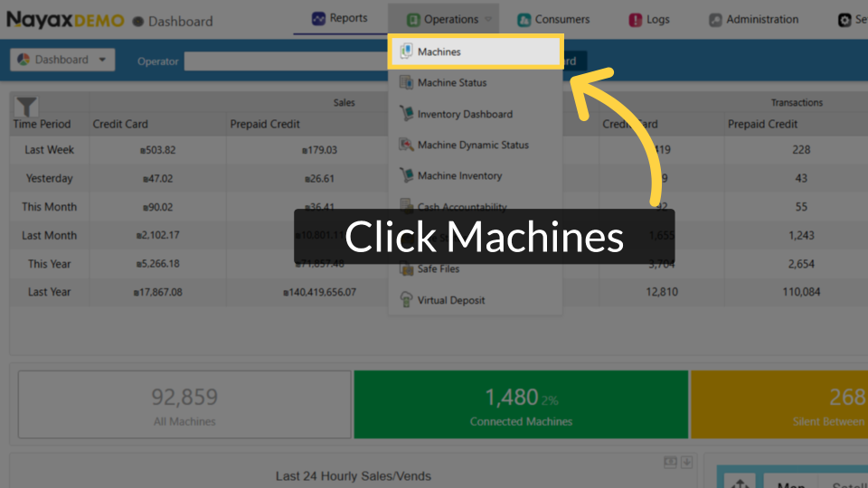Focus the Operator input field
The image size is (868, 488).
click(x=287, y=61)
